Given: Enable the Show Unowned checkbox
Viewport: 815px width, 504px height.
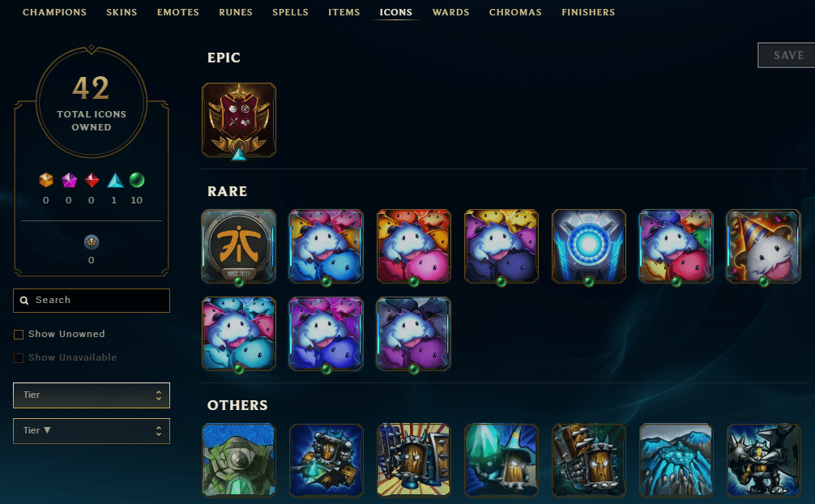Looking at the screenshot, I should click(x=19, y=335).
